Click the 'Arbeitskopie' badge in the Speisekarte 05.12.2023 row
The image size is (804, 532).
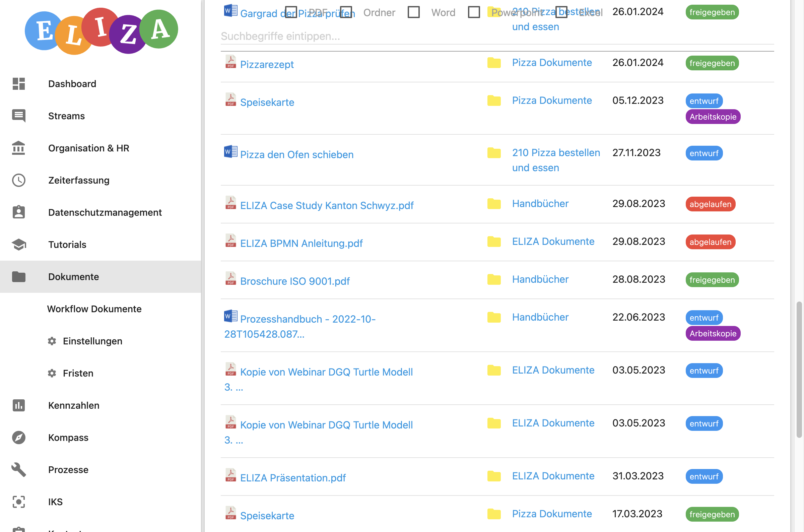pos(713,117)
